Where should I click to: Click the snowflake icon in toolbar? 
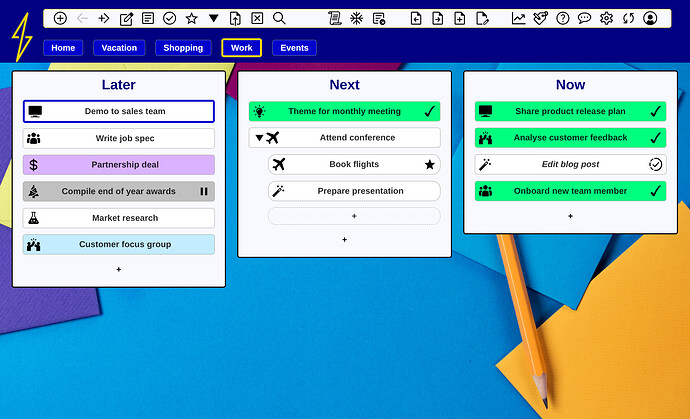pos(356,18)
